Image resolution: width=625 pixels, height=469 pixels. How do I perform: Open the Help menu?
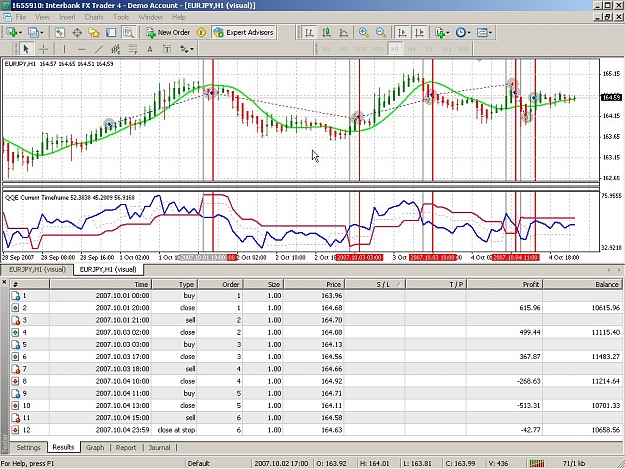pyautogui.click(x=179, y=17)
